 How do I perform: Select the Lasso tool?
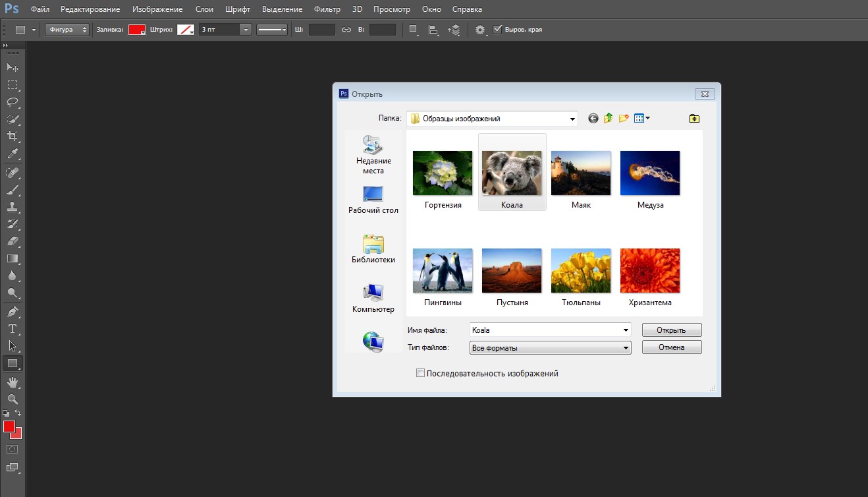click(12, 102)
